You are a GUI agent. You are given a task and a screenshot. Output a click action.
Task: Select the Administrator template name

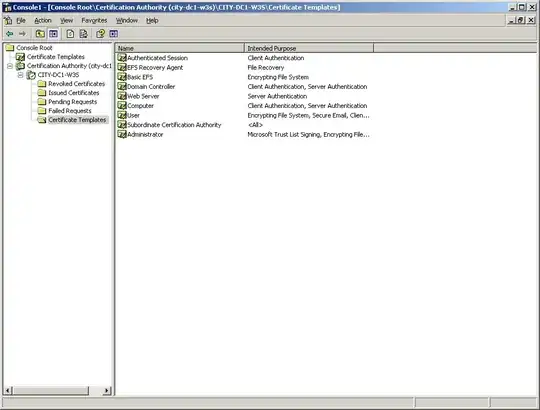[145, 134]
